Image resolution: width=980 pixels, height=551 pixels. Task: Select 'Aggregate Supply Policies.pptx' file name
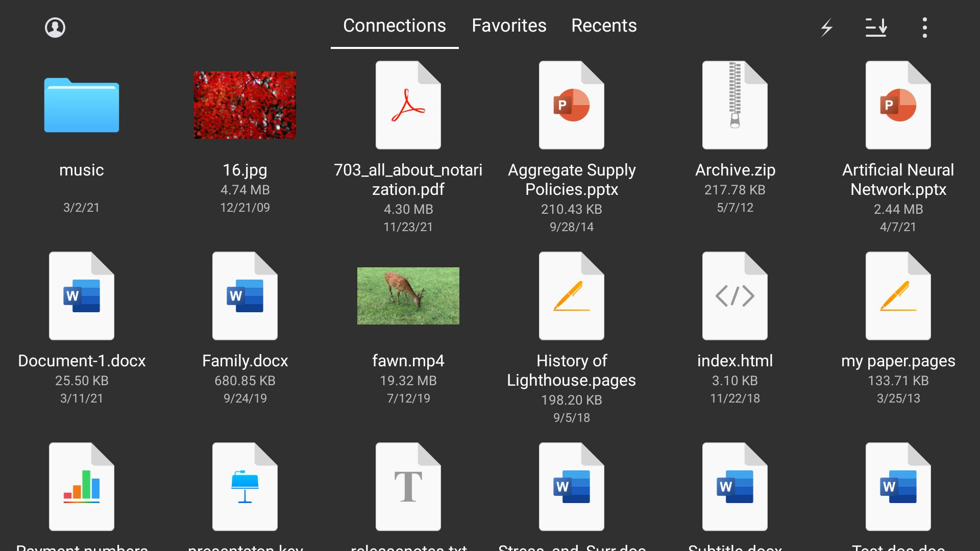[x=572, y=180]
